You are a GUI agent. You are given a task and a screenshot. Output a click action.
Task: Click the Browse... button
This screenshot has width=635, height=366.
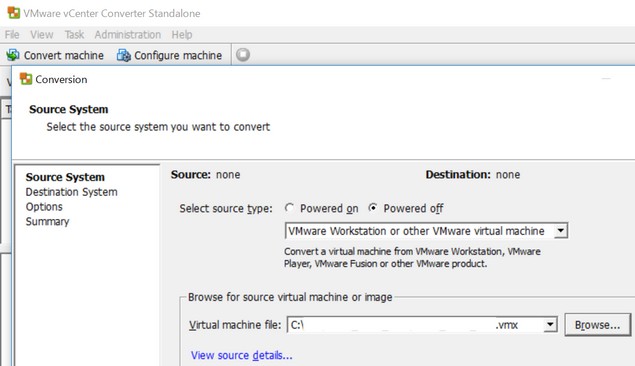[598, 325]
